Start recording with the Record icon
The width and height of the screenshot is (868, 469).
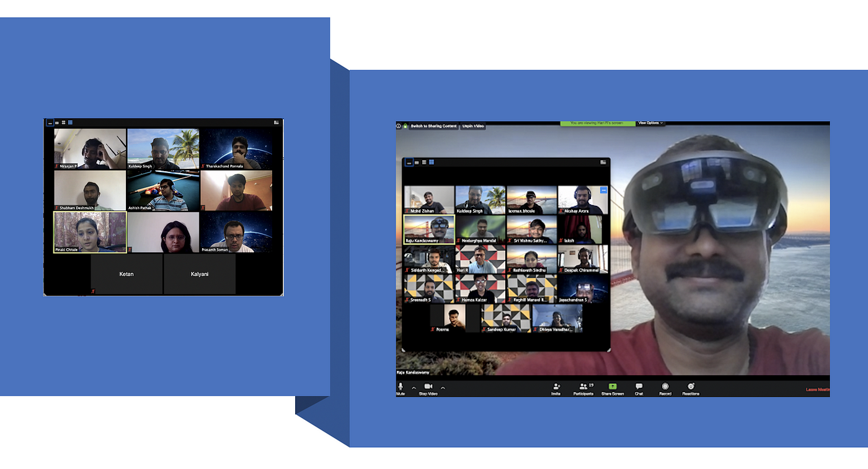tap(665, 386)
